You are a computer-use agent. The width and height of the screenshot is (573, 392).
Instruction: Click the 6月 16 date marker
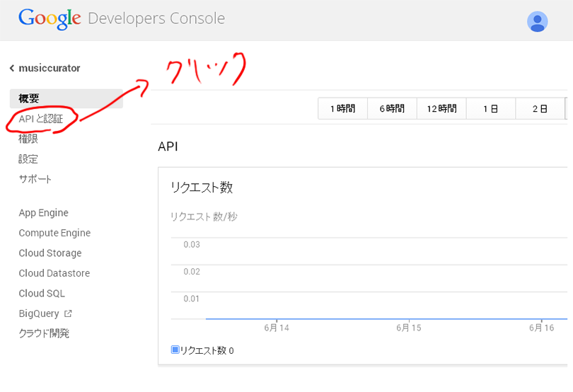[x=542, y=328]
